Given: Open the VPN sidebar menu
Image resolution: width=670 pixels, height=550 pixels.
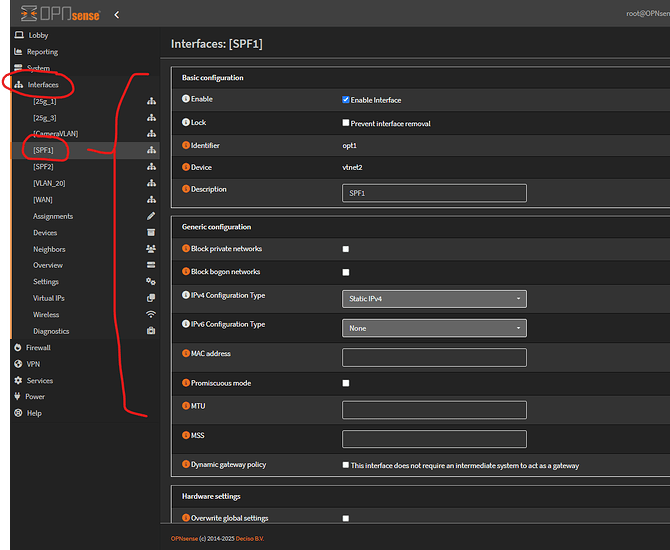Looking at the screenshot, I should pyautogui.click(x=33, y=364).
